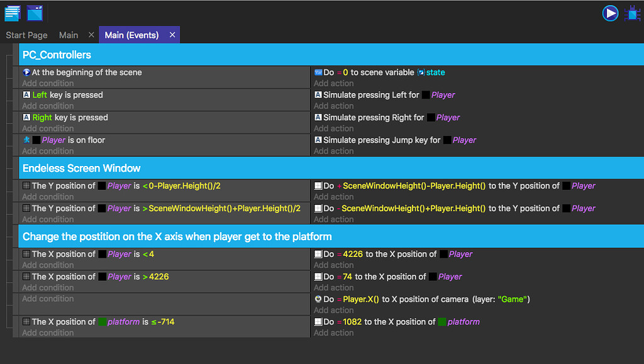
Task: Click the state scene variable icon
Action: coord(420,72)
